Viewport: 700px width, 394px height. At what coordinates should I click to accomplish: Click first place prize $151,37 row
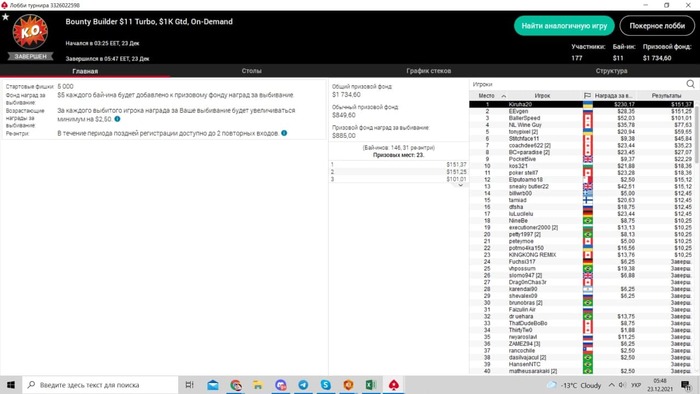click(399, 165)
